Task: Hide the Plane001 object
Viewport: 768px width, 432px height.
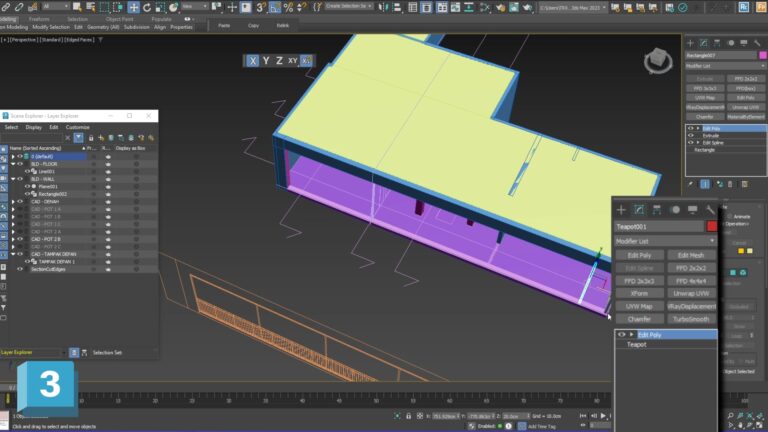Action: [27, 187]
